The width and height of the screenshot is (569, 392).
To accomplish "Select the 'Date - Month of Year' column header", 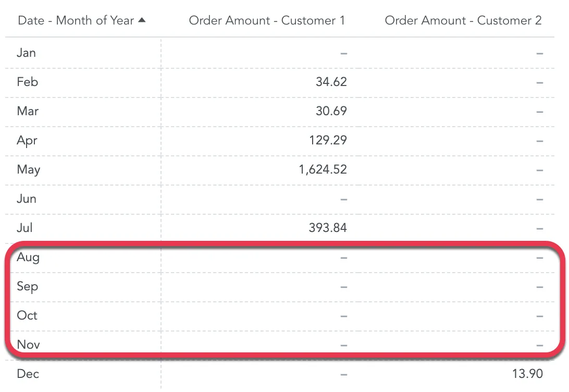I will [x=76, y=20].
